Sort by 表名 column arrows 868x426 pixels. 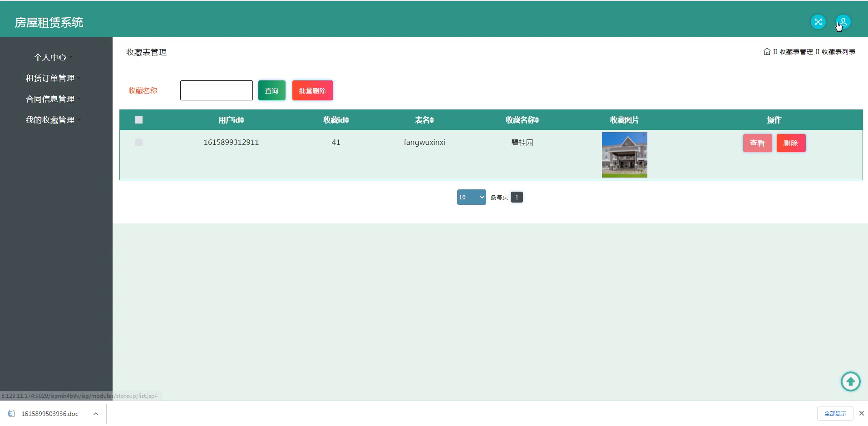tap(432, 120)
